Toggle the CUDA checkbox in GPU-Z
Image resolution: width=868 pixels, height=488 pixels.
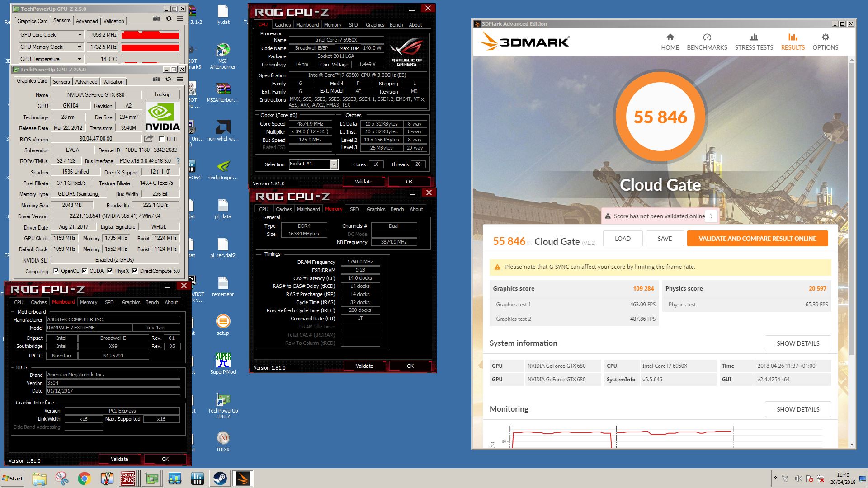click(x=85, y=271)
